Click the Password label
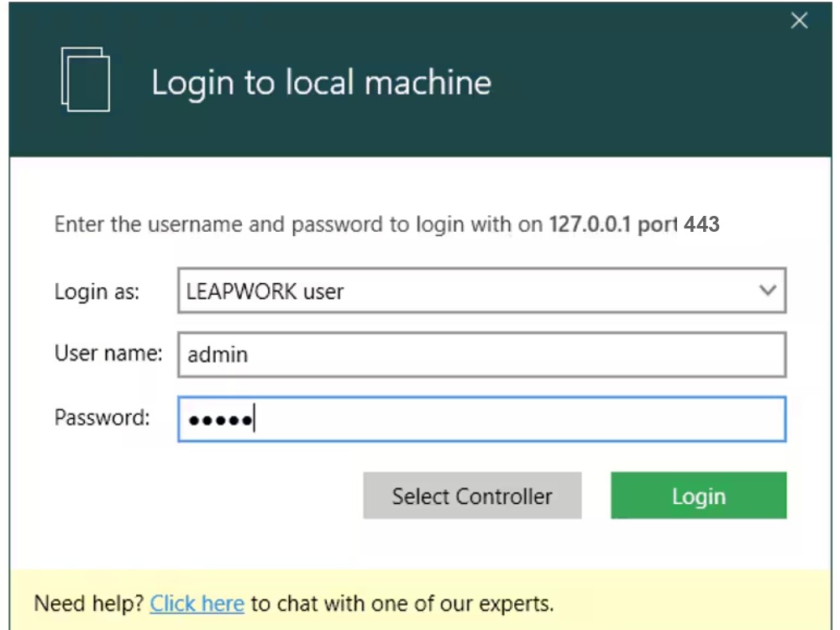This screenshot has width=840, height=630. coord(102,417)
